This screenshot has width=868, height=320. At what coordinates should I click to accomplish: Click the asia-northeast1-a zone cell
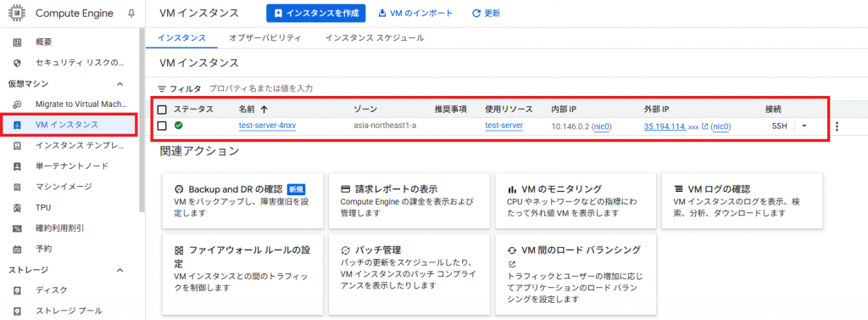(385, 126)
